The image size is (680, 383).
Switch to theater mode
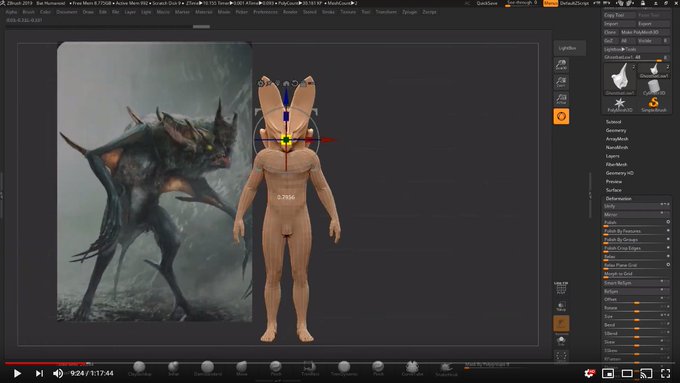pyautogui.click(x=627, y=373)
